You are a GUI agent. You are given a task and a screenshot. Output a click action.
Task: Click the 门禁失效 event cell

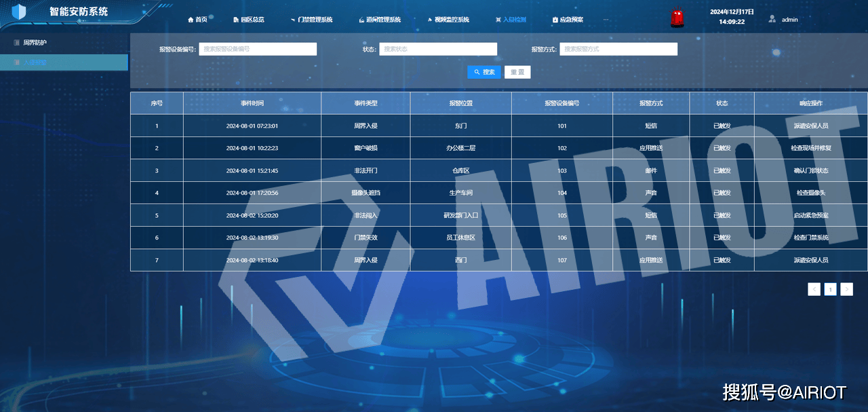[366, 238]
